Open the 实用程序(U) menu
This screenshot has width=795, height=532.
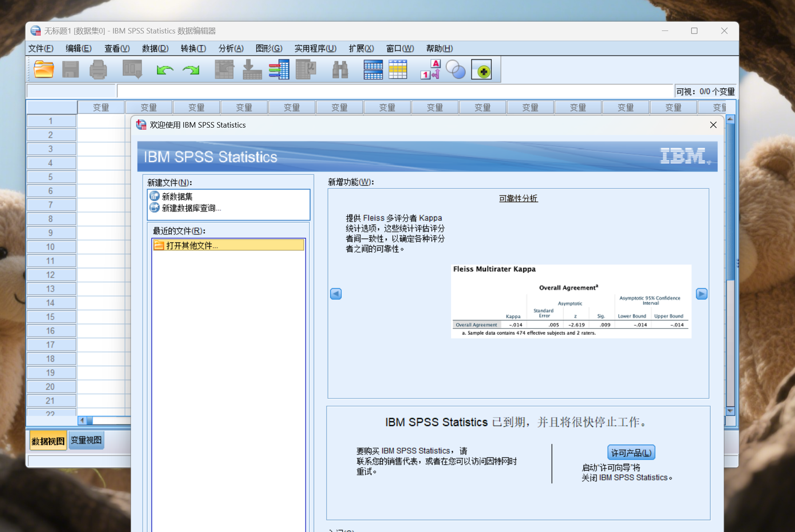coord(315,48)
